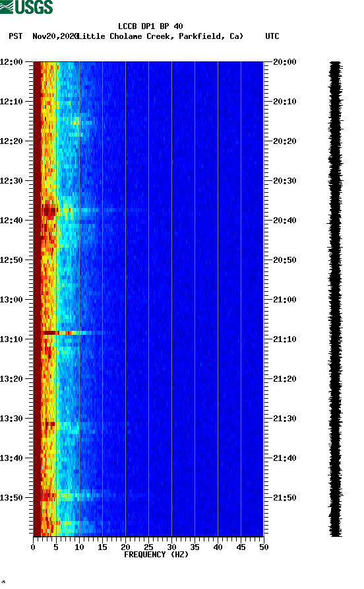Click the 15 Hz frequency tick label
This screenshot has height=589, width=364.
102,547
